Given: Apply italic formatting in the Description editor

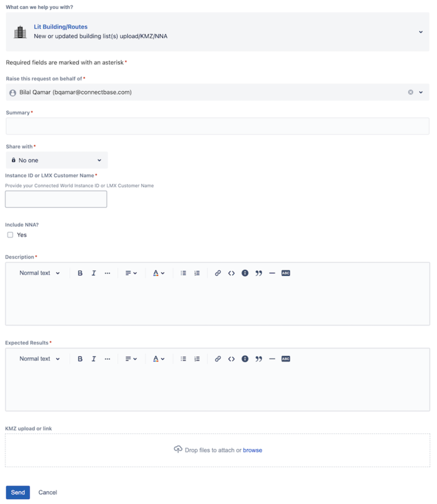Looking at the screenshot, I should click(x=93, y=273).
